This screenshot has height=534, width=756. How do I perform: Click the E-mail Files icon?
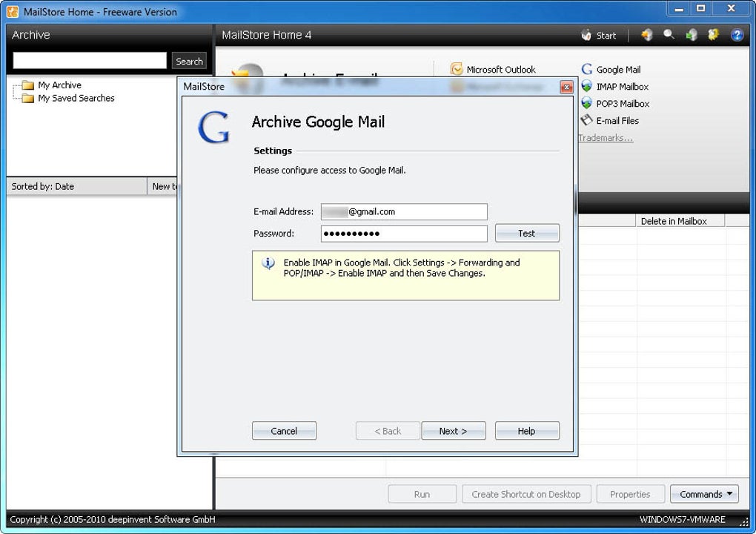586,120
